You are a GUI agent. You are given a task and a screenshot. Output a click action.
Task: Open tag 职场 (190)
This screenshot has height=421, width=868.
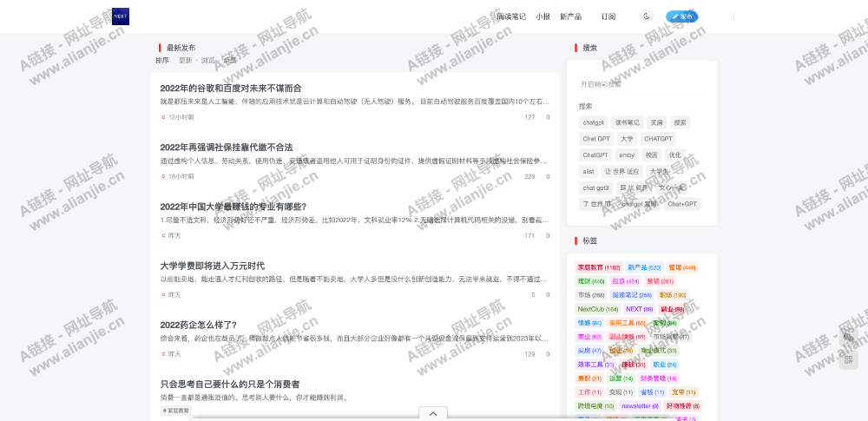[x=674, y=295]
